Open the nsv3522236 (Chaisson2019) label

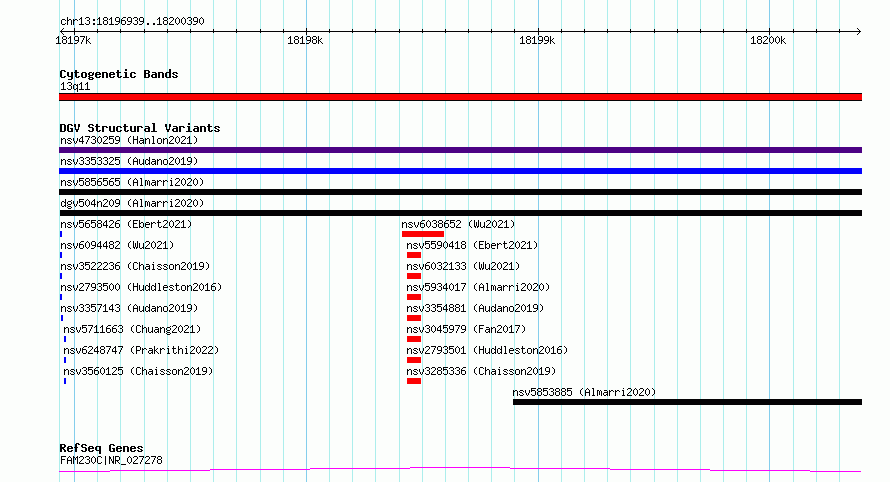pos(135,266)
